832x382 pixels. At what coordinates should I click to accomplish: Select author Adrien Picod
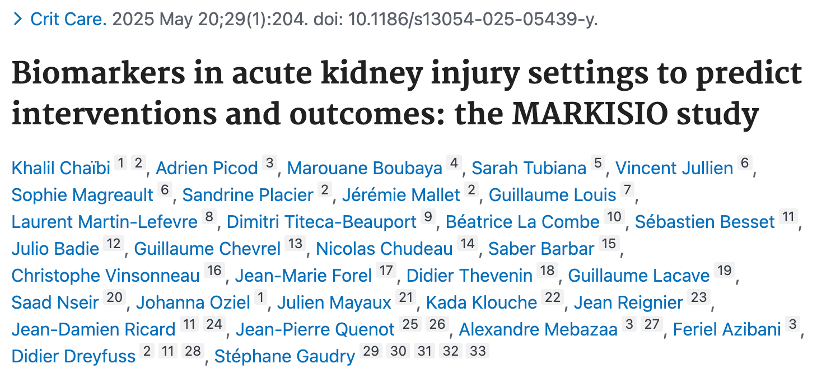tap(206, 168)
